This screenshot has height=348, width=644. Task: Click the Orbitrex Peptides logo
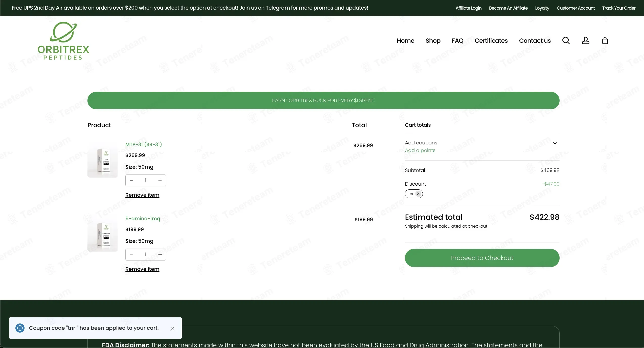[x=63, y=41]
